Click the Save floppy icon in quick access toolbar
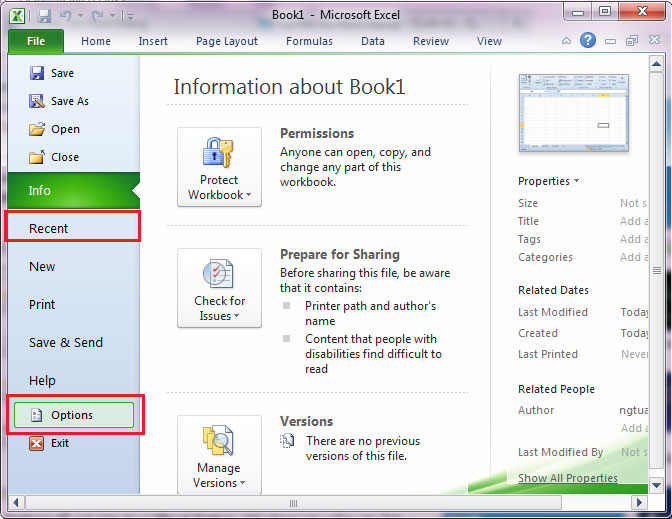Screen dimensions: 672x519 [x=44, y=16]
